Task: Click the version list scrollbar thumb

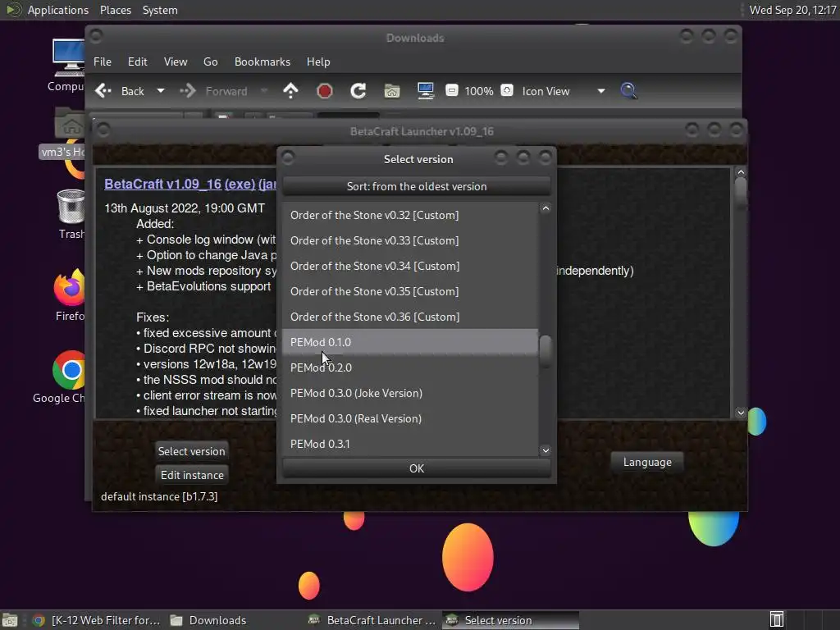Action: tap(546, 351)
